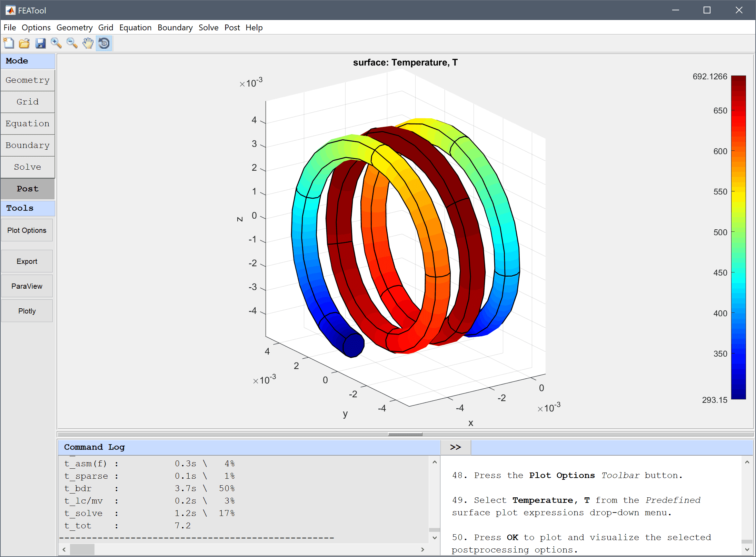The width and height of the screenshot is (756, 557).
Task: Open the Equation menu
Action: (135, 28)
